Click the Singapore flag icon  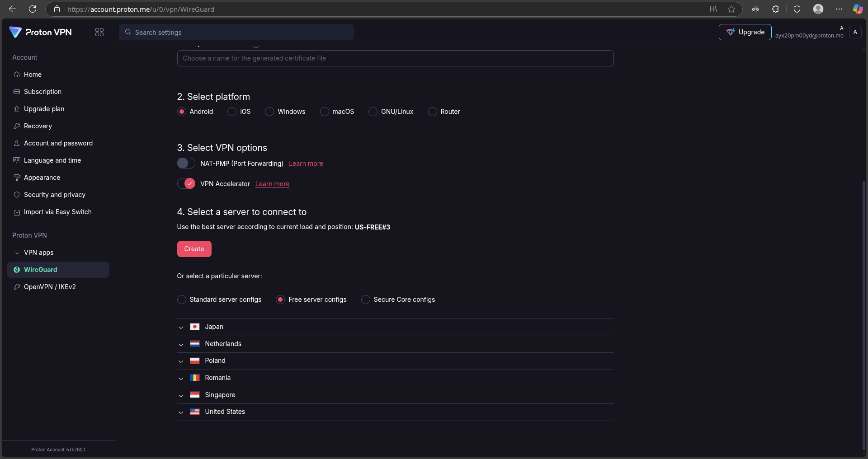(x=195, y=395)
